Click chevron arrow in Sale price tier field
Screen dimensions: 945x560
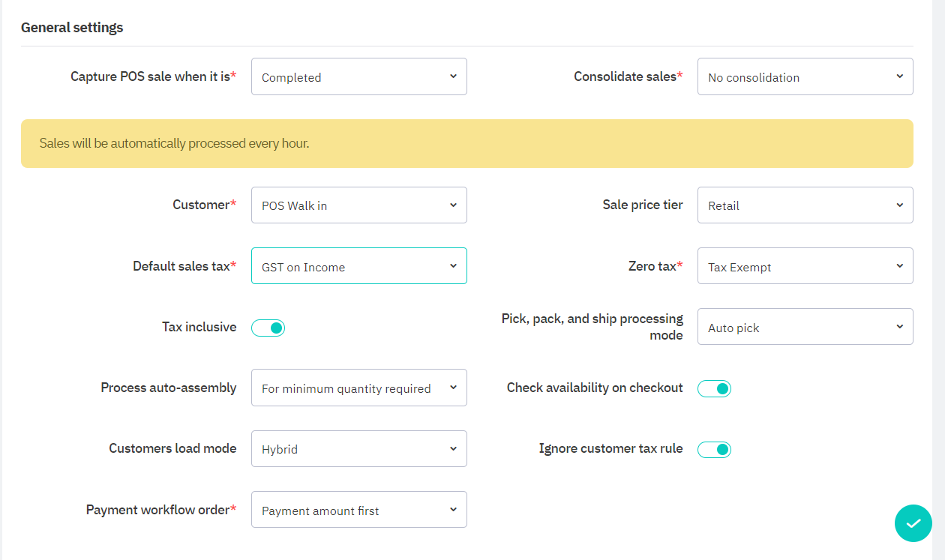click(x=899, y=205)
